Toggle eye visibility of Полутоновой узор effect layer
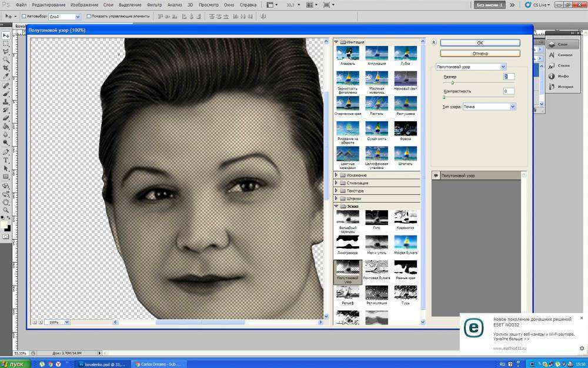The image size is (588, 368). click(436, 175)
